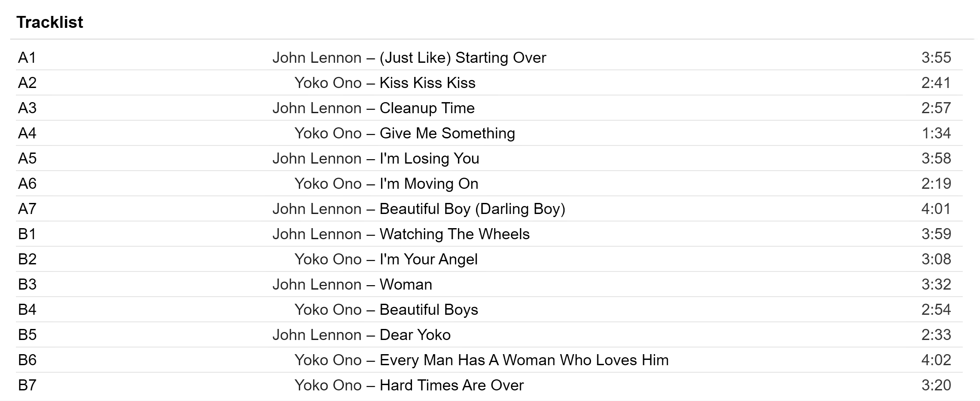Select Yoko Ono link beside Beautiful Boys

(x=328, y=310)
